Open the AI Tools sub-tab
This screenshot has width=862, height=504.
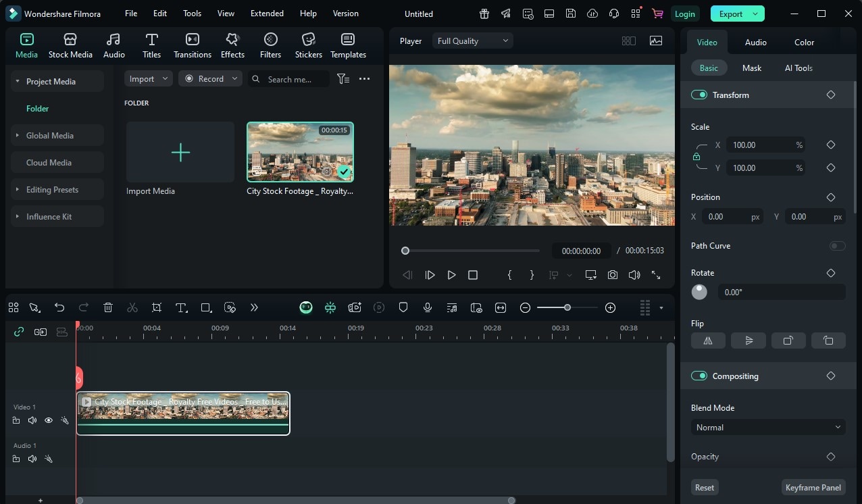pos(798,68)
